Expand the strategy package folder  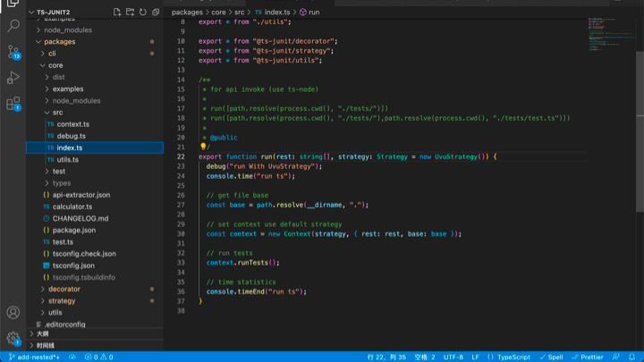(x=95, y=301)
